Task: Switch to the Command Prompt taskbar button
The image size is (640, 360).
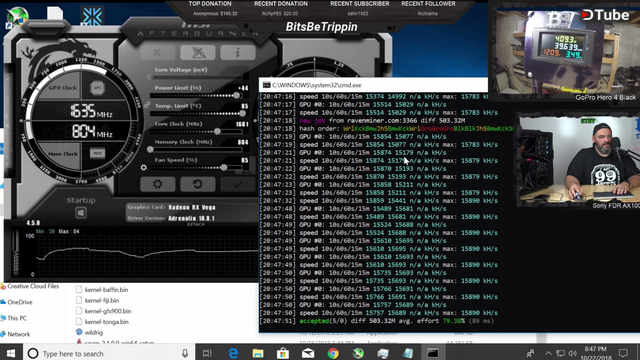Action: 433,353
